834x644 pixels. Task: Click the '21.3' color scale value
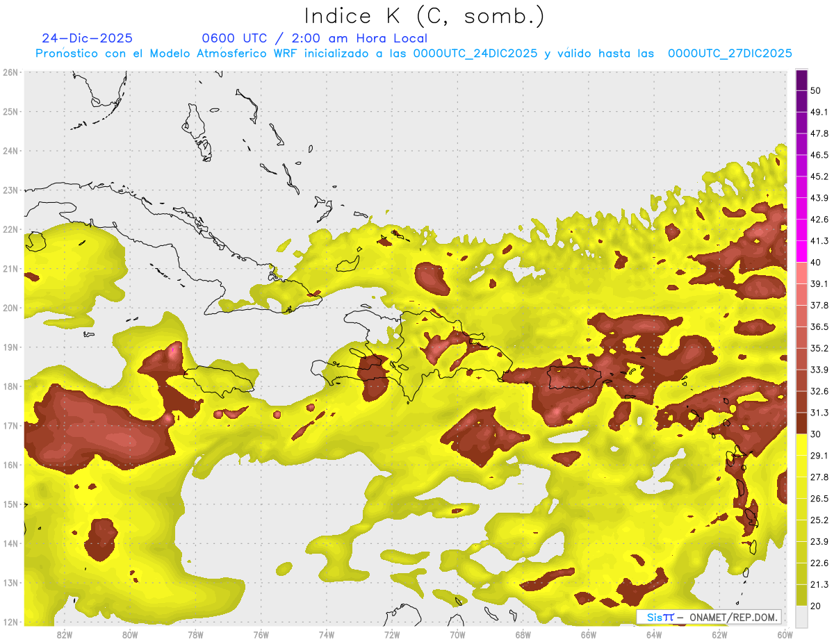coord(819,585)
